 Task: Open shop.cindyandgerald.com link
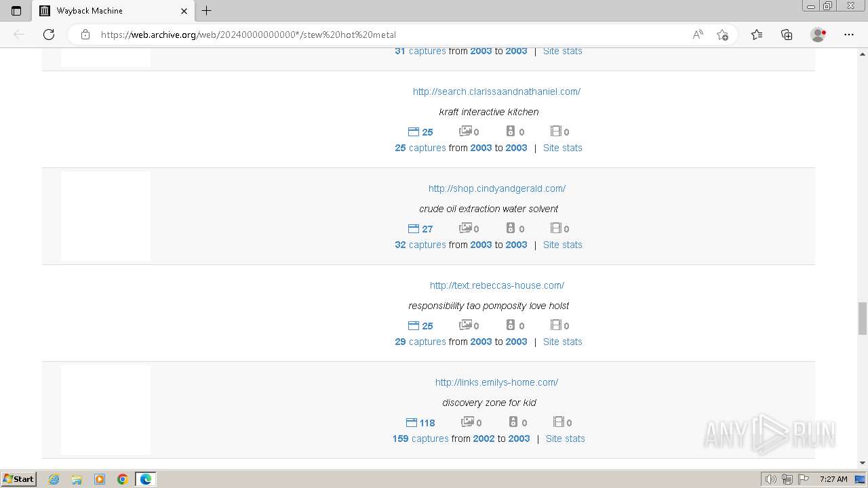[497, 188]
